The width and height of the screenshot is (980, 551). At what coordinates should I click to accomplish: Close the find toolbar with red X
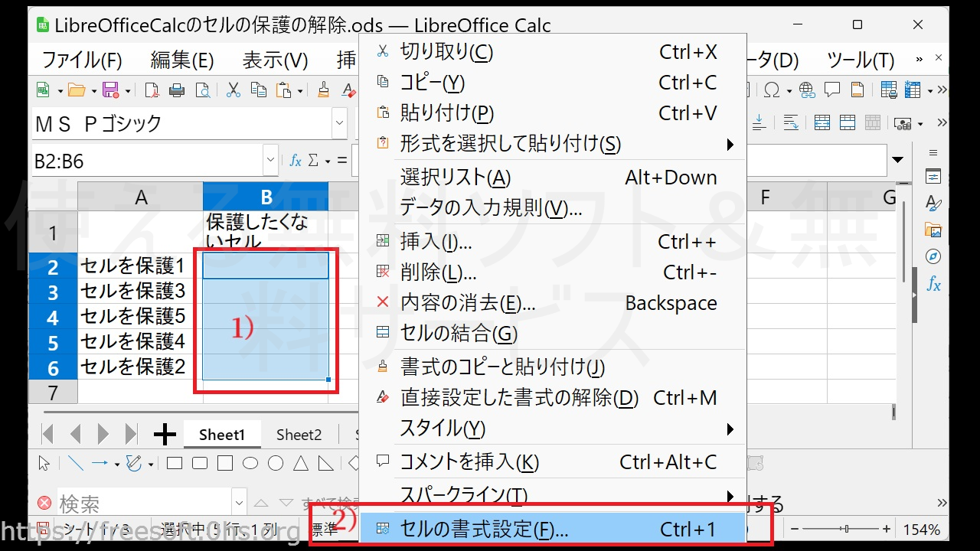click(x=44, y=503)
